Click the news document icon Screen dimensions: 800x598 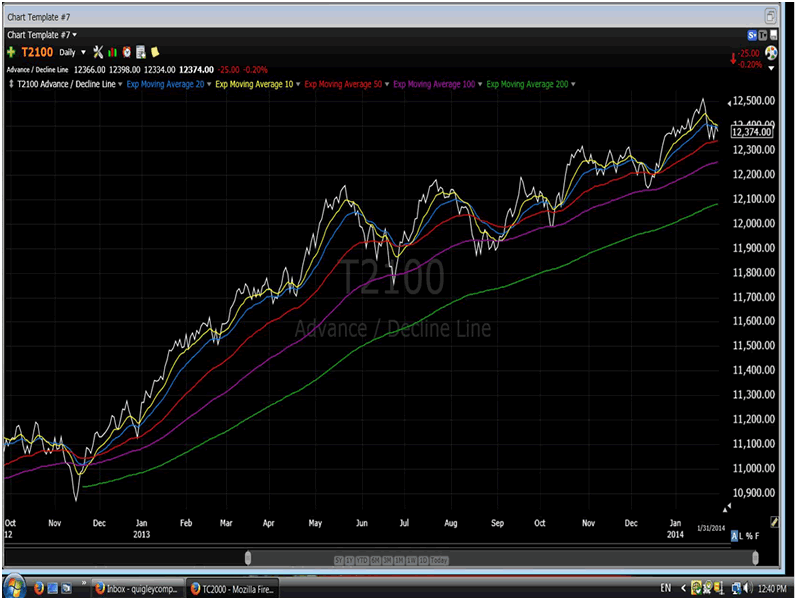point(141,51)
